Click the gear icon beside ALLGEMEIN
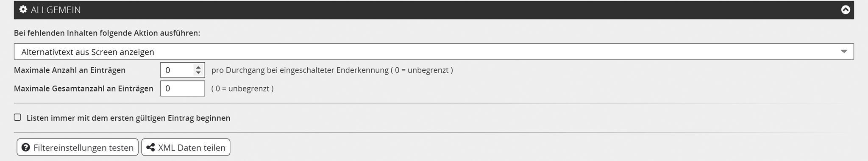This screenshot has height=161, width=868. click(x=23, y=9)
